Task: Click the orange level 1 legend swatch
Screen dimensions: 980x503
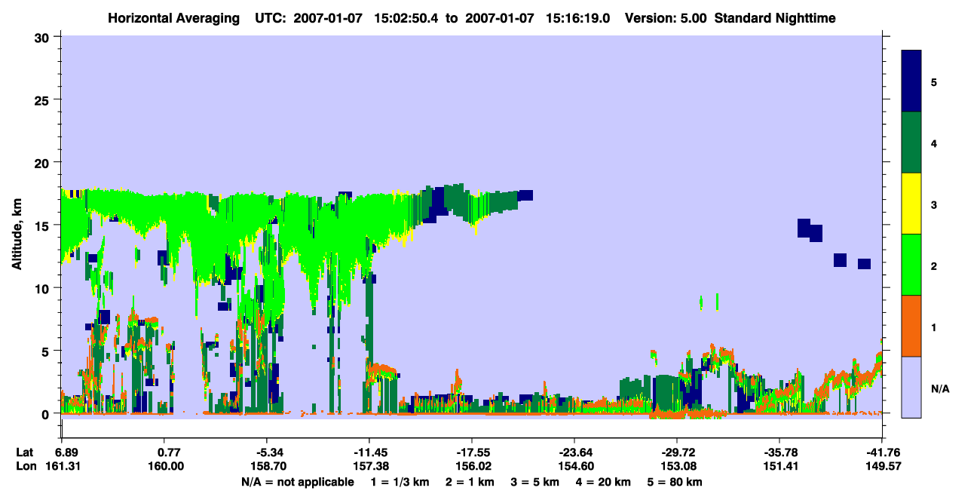Action: 911,326
